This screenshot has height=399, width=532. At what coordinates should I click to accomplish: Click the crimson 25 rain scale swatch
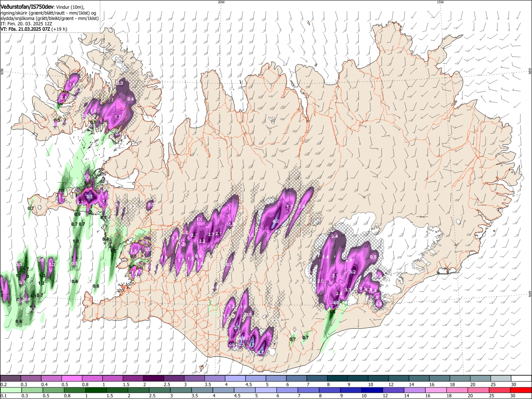(x=500, y=390)
